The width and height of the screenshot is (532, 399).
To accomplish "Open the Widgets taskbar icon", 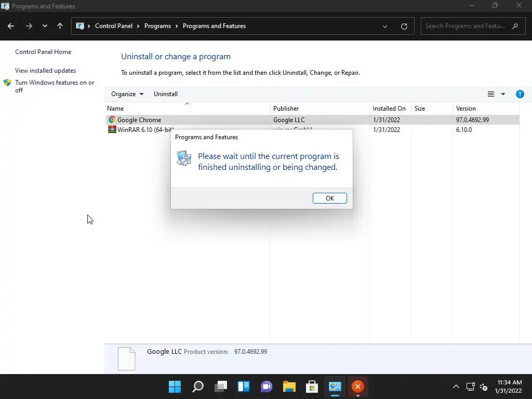I will point(244,387).
